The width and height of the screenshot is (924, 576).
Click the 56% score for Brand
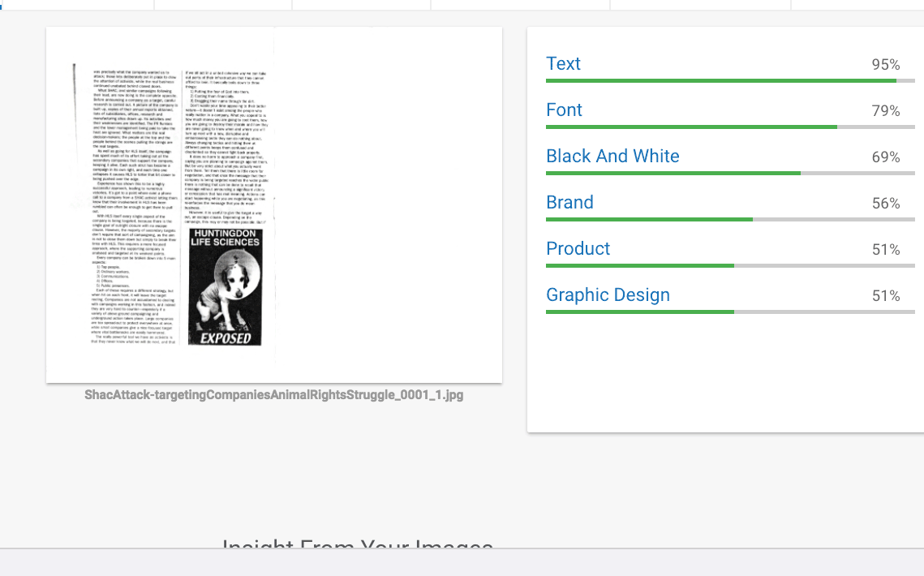point(886,204)
